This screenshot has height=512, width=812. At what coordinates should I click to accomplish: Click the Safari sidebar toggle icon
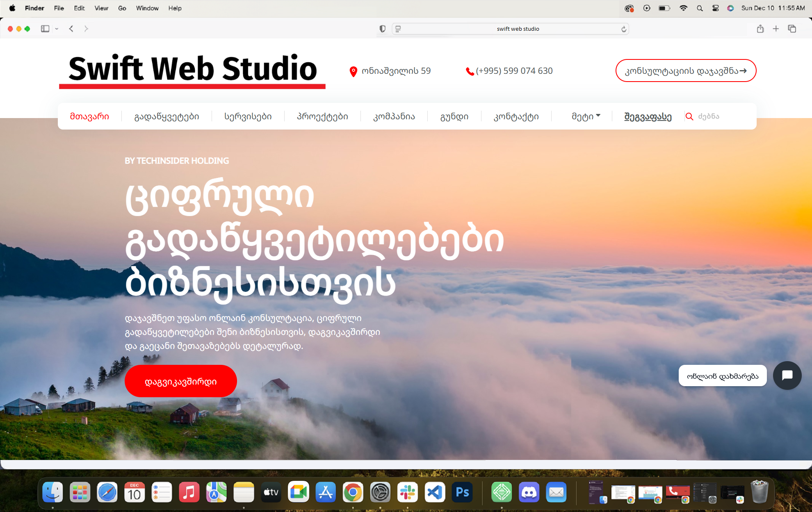[x=45, y=29]
